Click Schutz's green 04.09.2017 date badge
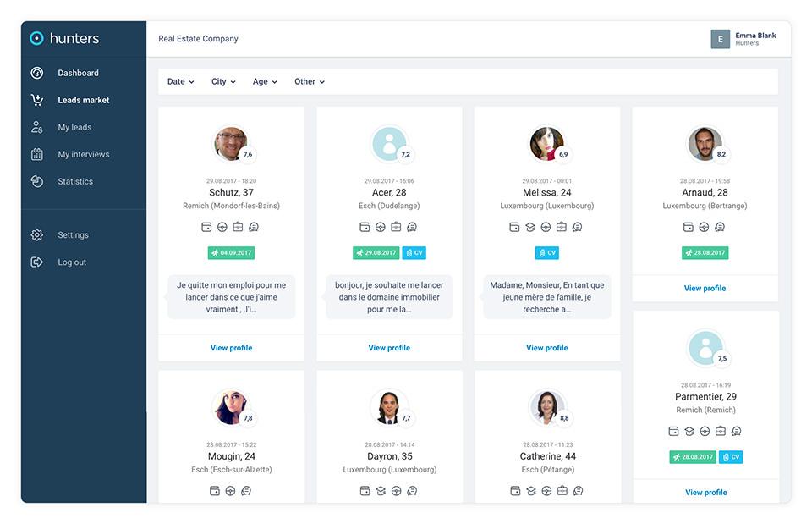This screenshot has height=524, width=812. 231,253
